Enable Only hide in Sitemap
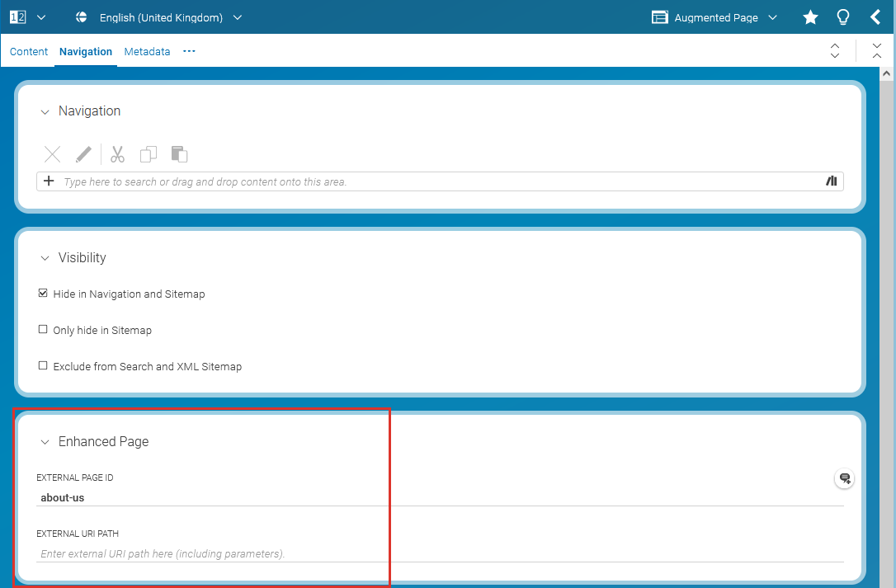This screenshot has width=896, height=588. (42, 329)
